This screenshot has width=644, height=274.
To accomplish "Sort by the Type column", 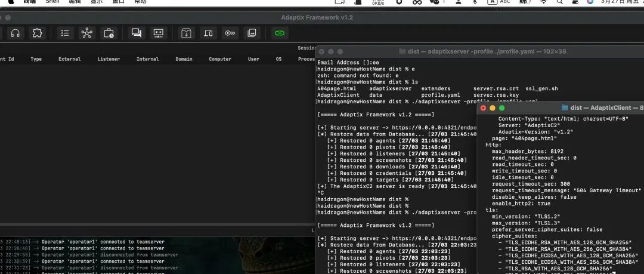I will point(36,59).
